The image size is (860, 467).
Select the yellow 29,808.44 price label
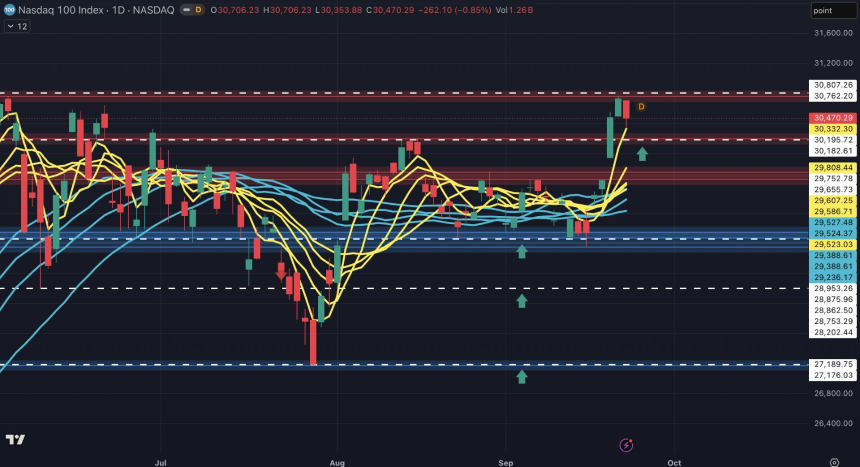[x=833, y=167]
